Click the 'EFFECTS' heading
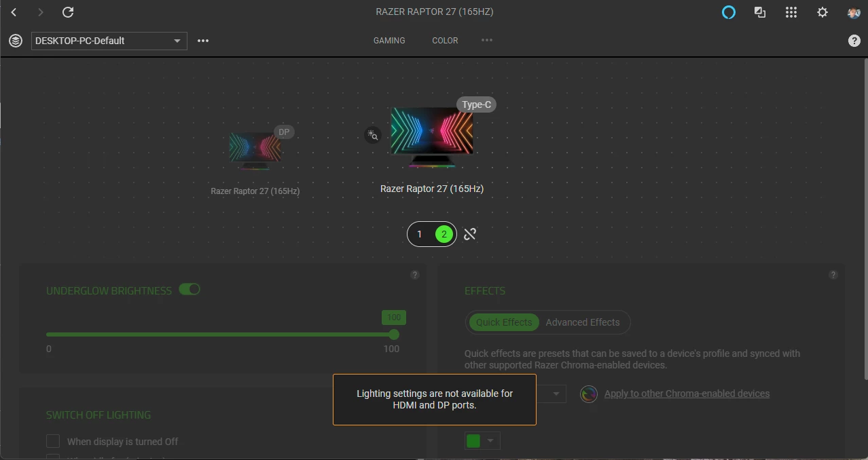868x460 pixels. (485, 290)
